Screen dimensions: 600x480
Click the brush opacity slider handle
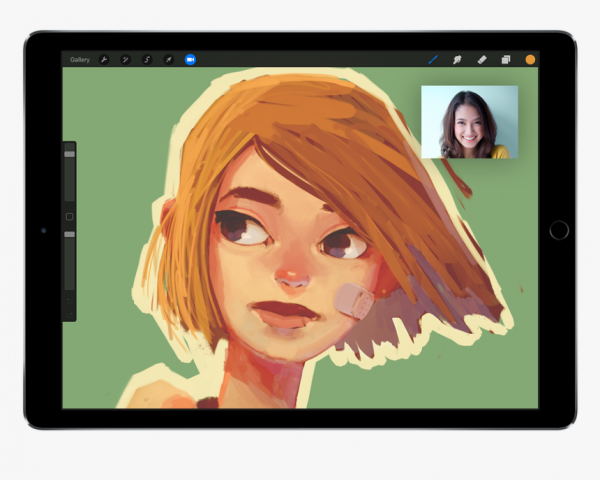(x=69, y=234)
